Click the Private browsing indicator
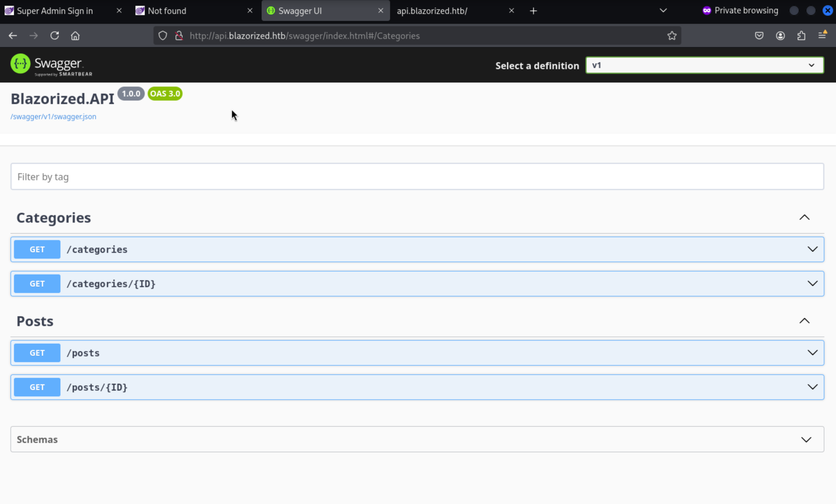Screen dimensions: 836x504 pyautogui.click(x=740, y=10)
